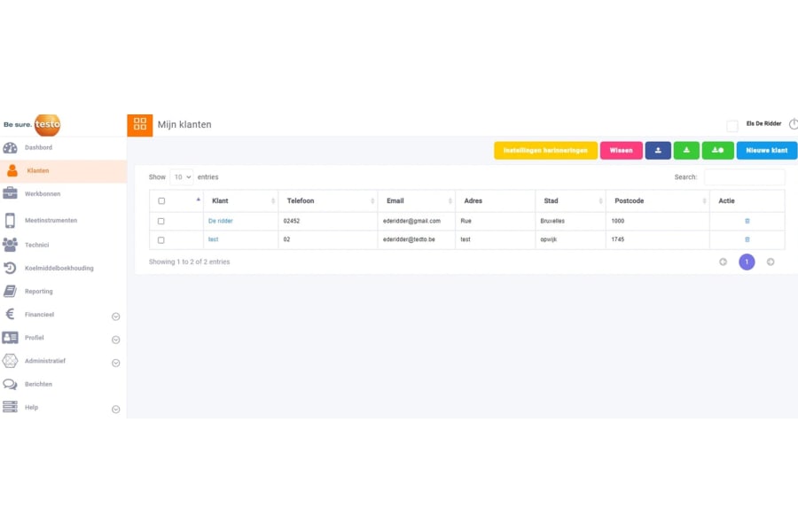Open Koelmiddelboekhouding history icon
The height and width of the screenshot is (532, 798).
pyautogui.click(x=10, y=268)
